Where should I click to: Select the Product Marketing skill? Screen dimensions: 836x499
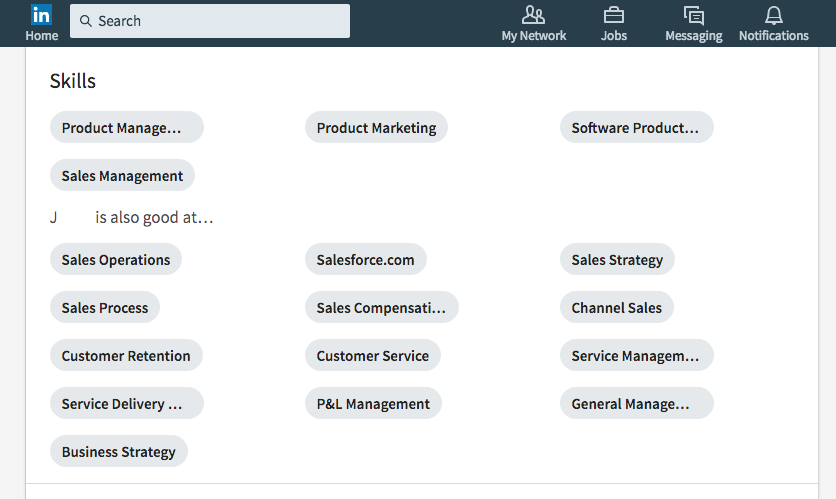tap(376, 127)
